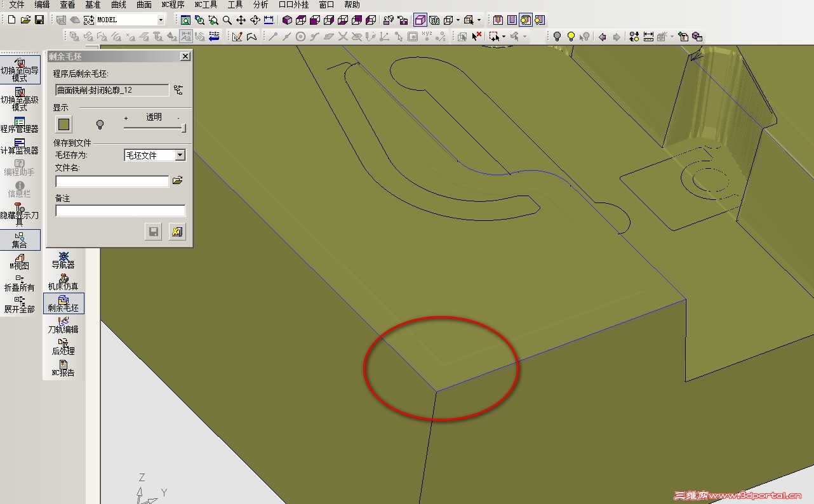This screenshot has height=504, width=814.
Task: Click the 机床仿真 machine simulation icon
Action: pos(63,282)
